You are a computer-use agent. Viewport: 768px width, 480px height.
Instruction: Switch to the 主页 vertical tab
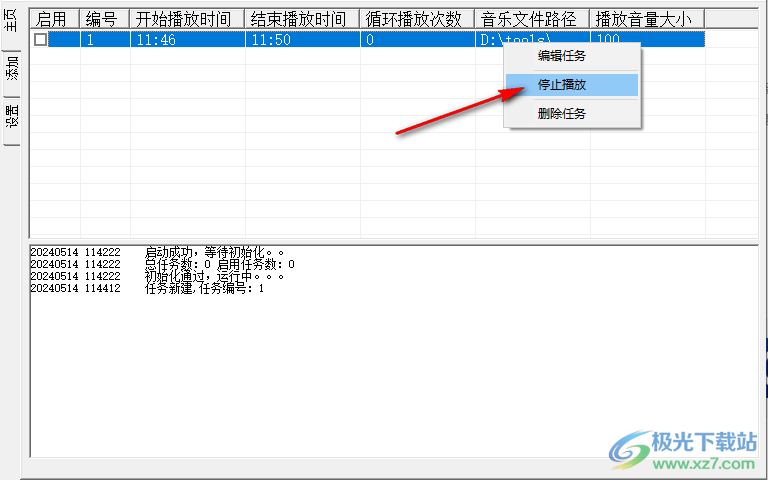(12, 24)
